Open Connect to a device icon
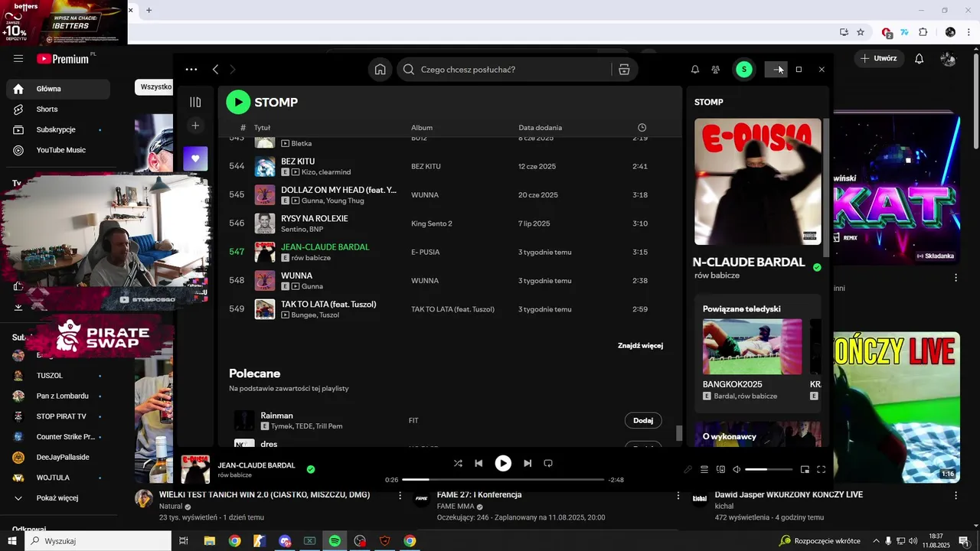The width and height of the screenshot is (980, 551). 720,469
